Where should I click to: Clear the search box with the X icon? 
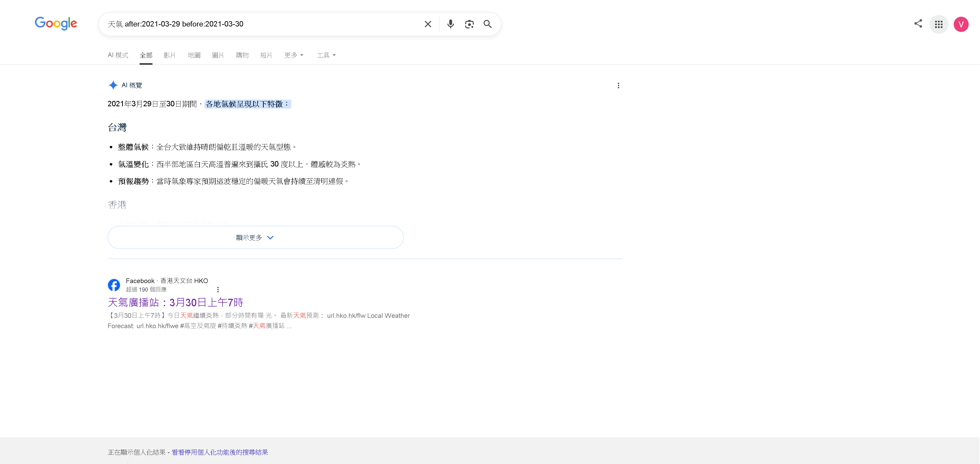[x=428, y=24]
